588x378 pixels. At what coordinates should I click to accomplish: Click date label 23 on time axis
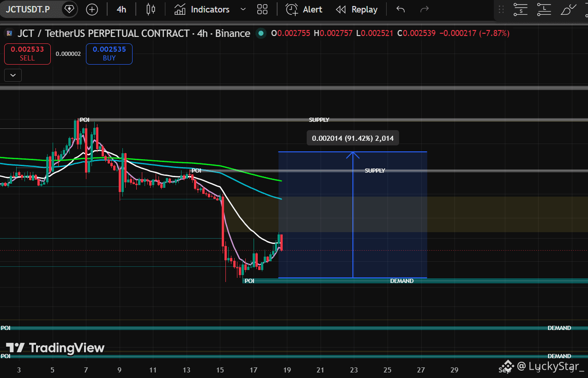point(354,370)
